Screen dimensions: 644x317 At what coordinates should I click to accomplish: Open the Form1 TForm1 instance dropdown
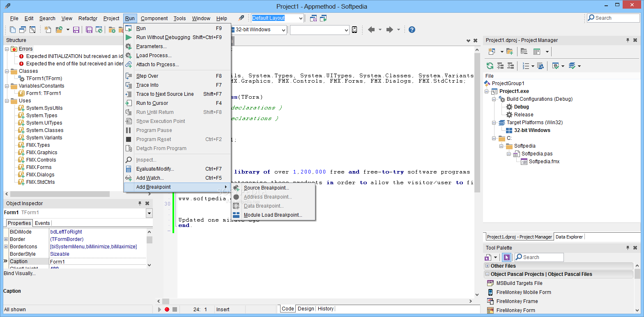[149, 213]
